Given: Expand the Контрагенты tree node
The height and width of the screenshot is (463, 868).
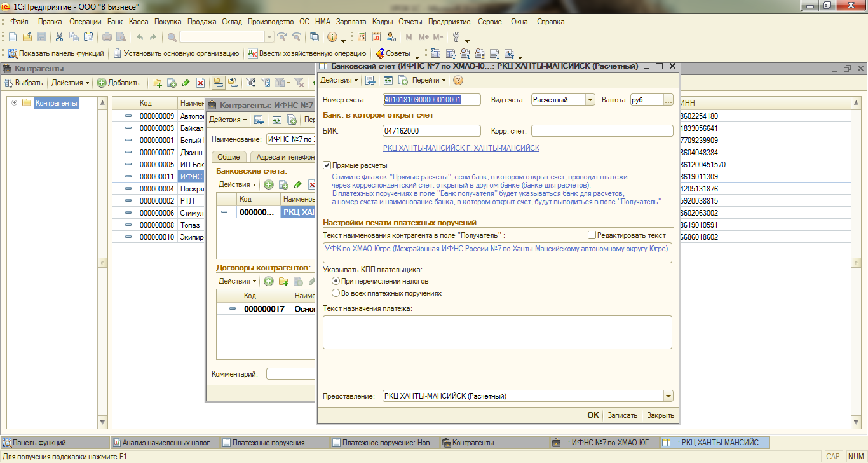Looking at the screenshot, I should point(14,102).
